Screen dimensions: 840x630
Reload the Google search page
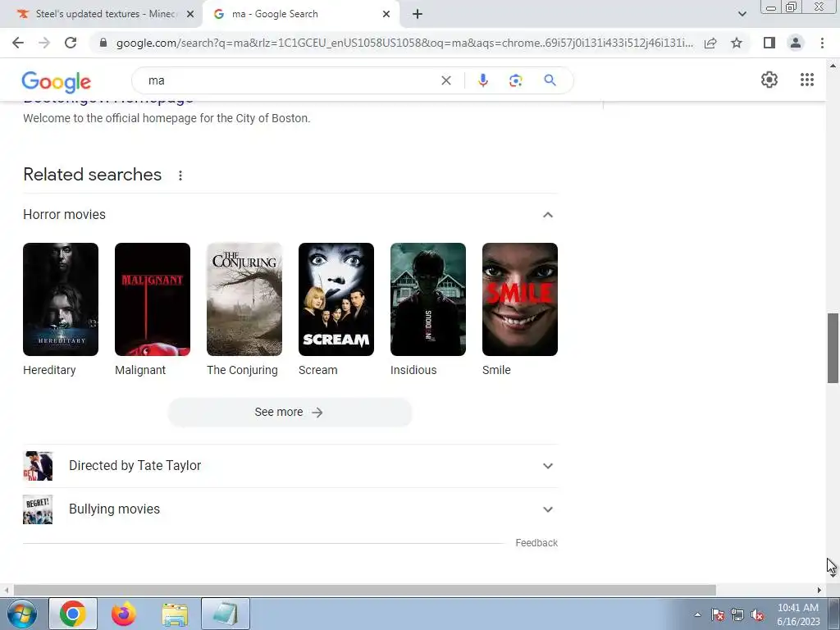pyautogui.click(x=71, y=43)
